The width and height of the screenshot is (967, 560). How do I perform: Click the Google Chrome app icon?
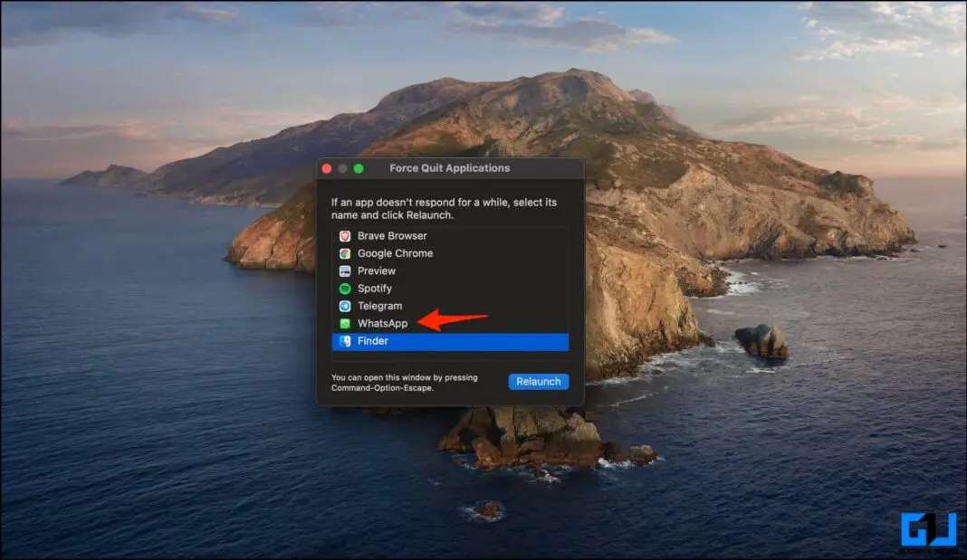point(345,253)
